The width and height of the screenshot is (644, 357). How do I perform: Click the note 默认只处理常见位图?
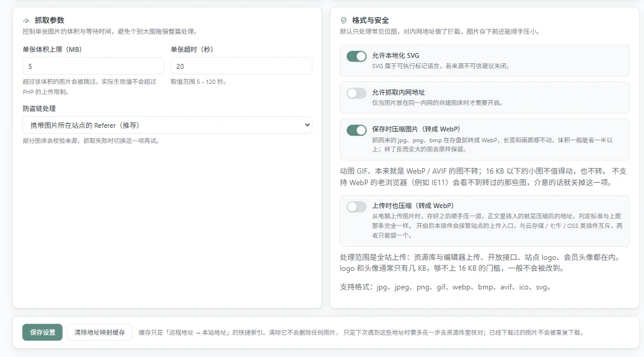[x=440, y=31]
